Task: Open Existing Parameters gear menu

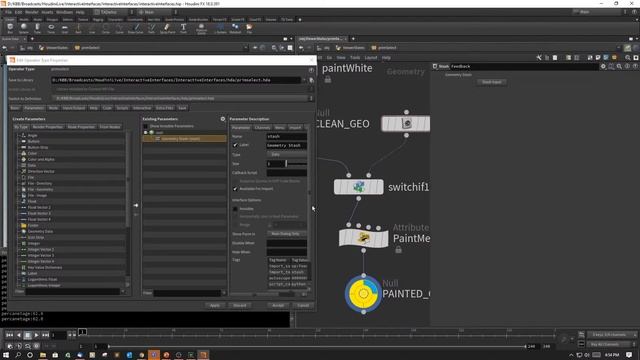Action: (223, 119)
